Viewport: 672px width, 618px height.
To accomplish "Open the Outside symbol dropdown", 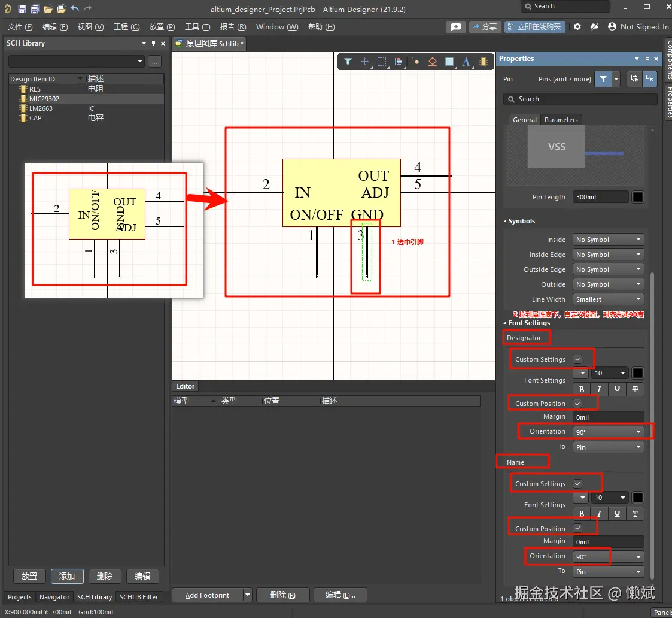I will pos(609,284).
